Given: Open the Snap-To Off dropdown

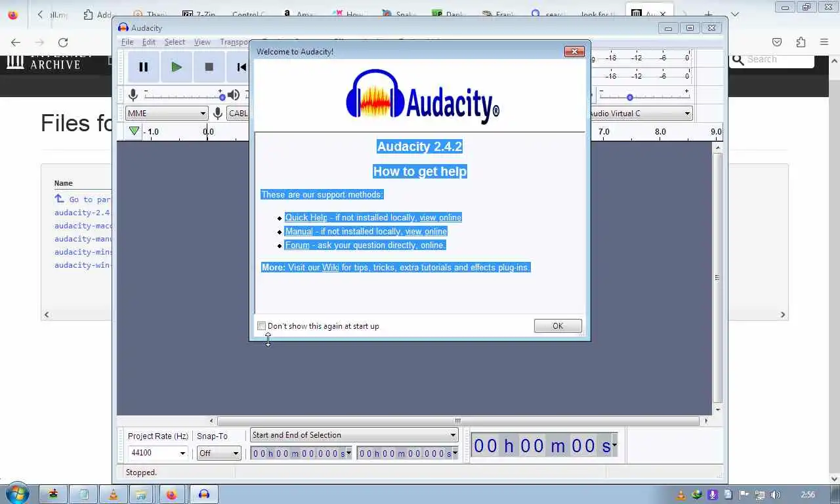Looking at the screenshot, I should tap(219, 453).
